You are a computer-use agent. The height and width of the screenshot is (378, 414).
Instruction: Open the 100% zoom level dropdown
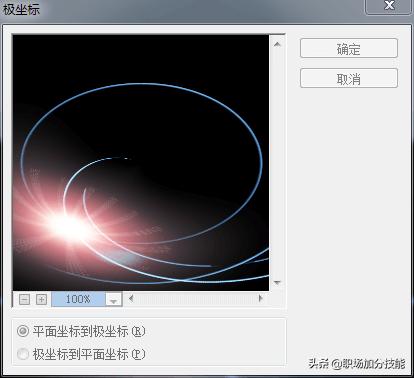(114, 299)
